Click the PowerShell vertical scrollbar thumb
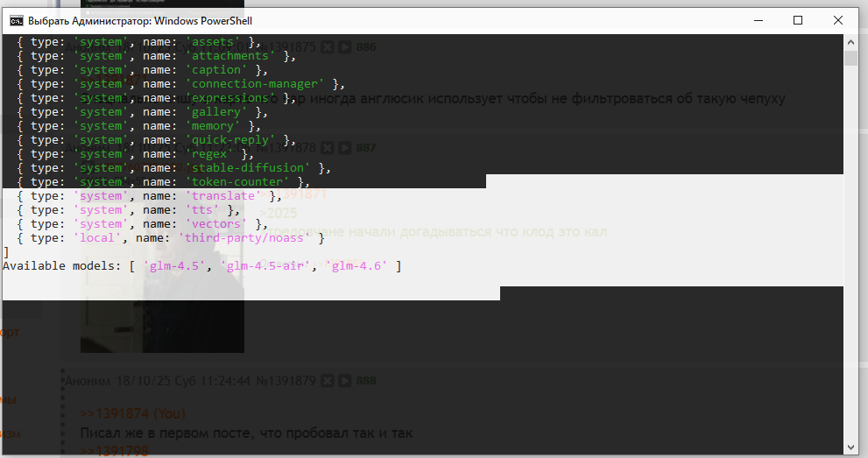The width and height of the screenshot is (868, 458). pos(850,58)
